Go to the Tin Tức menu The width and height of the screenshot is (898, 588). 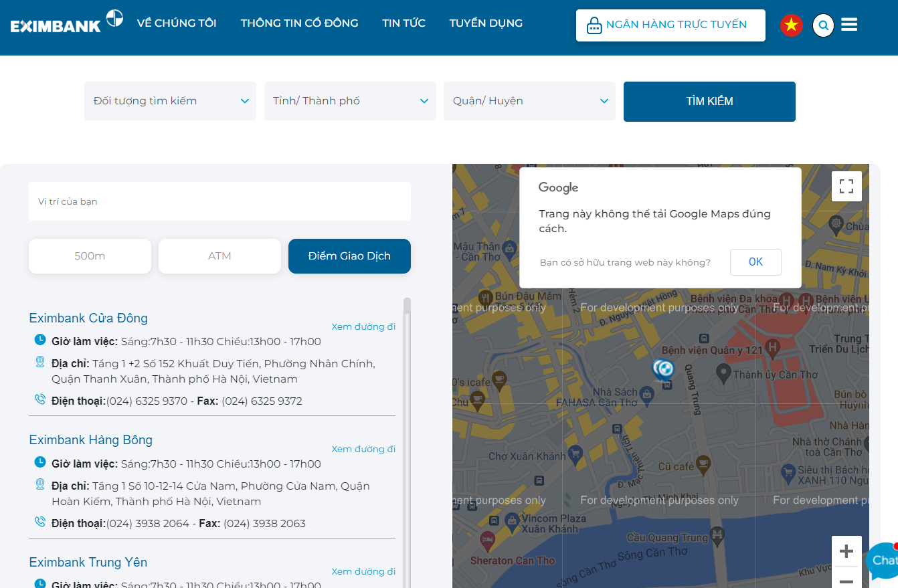[403, 23]
